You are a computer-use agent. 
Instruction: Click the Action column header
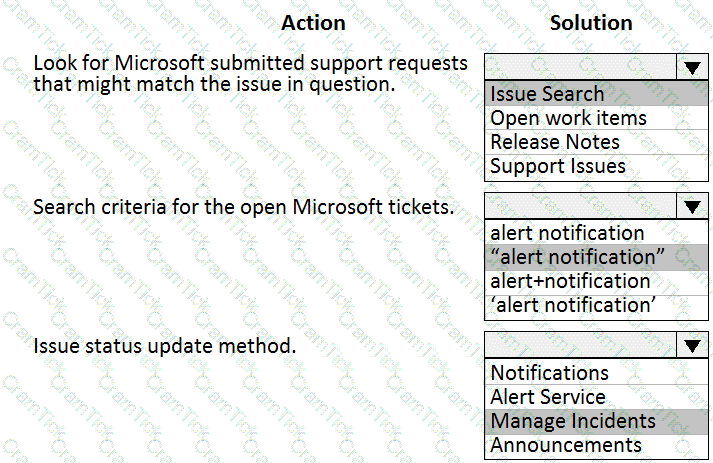(313, 23)
